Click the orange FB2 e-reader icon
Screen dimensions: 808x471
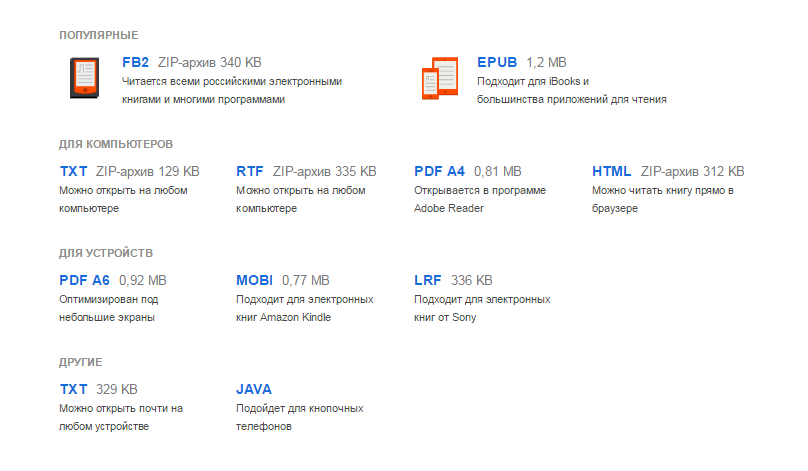tap(84, 77)
